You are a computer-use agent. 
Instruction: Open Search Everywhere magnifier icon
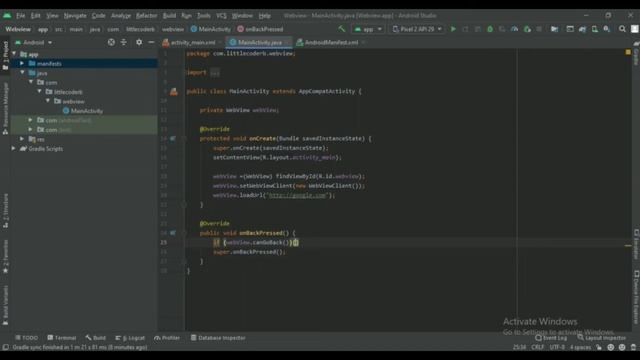(x=622, y=29)
